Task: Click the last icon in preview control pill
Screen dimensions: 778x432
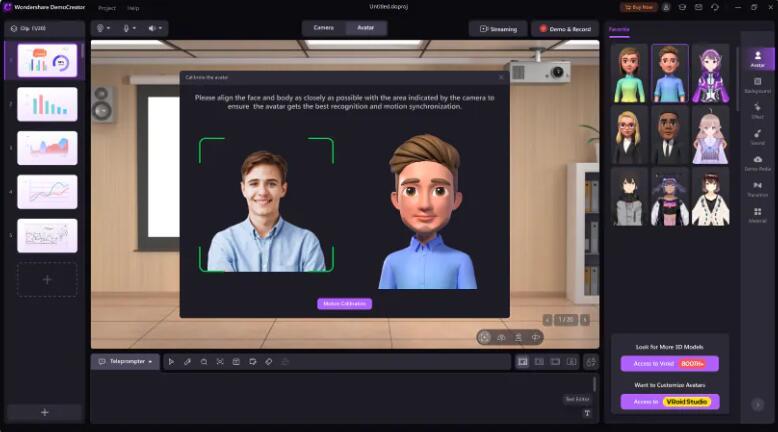Action: coord(535,337)
